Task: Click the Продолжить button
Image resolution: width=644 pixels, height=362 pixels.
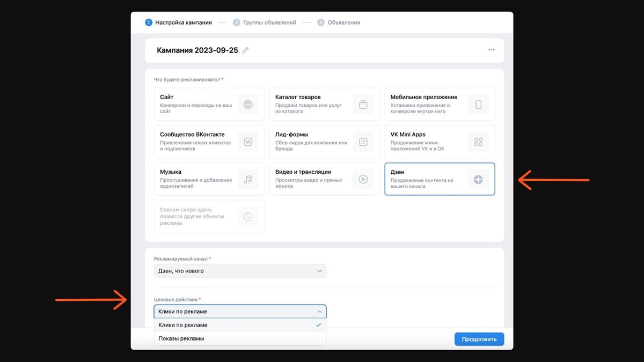Action: [479, 339]
